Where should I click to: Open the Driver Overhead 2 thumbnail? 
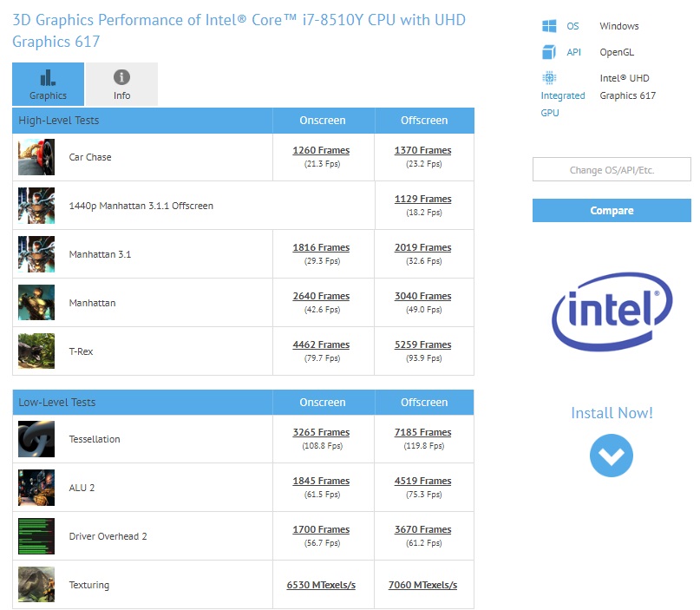pos(36,536)
